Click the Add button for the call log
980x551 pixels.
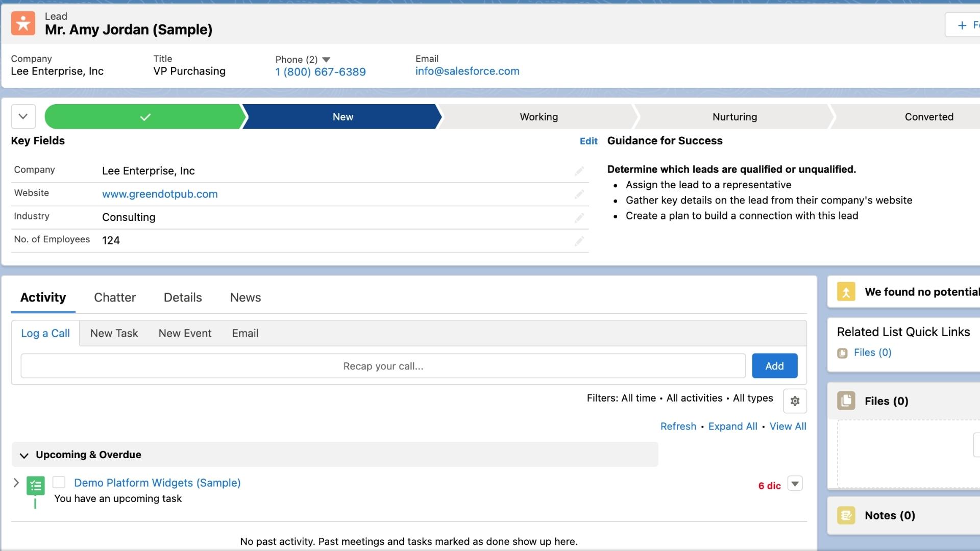click(x=774, y=366)
